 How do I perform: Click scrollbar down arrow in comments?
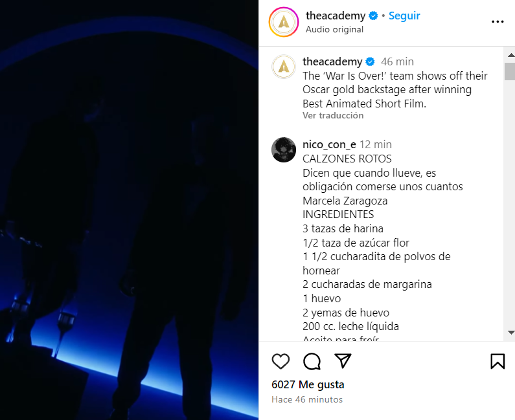pos(510,333)
